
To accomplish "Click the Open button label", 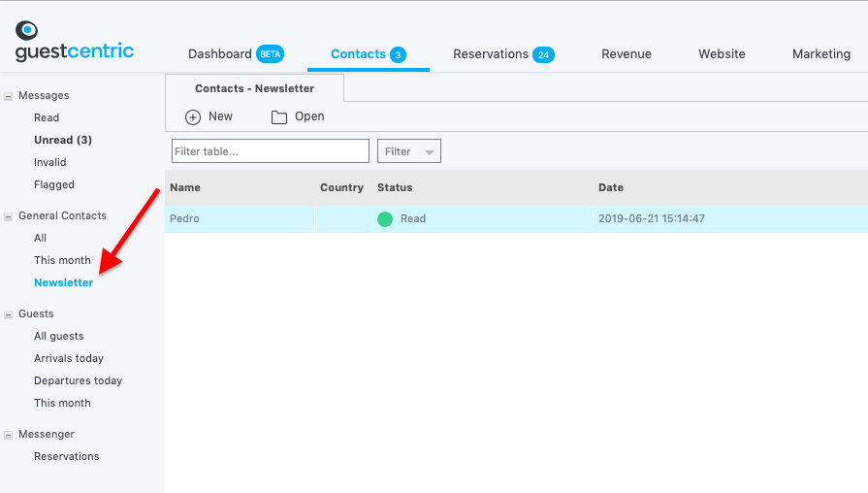I will click(x=309, y=116).
